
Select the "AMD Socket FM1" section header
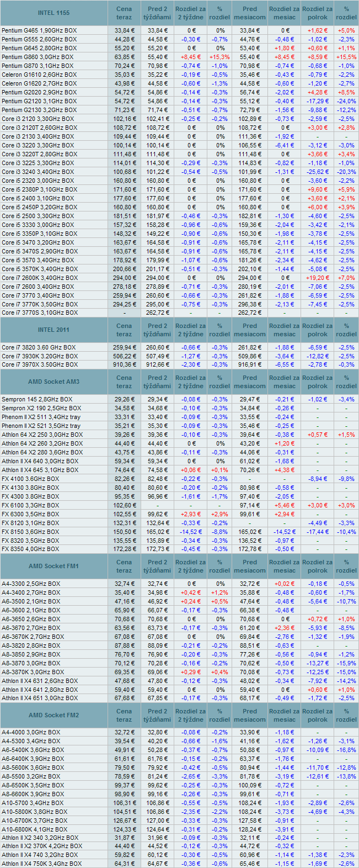tap(53, 567)
